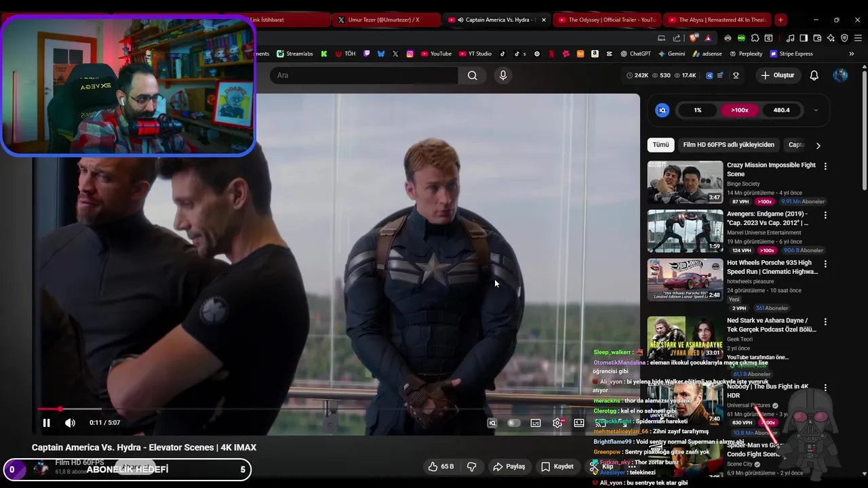Viewport: 868px width, 488px height.
Task: Search YouTube with the magnifier button
Action: [x=473, y=75]
